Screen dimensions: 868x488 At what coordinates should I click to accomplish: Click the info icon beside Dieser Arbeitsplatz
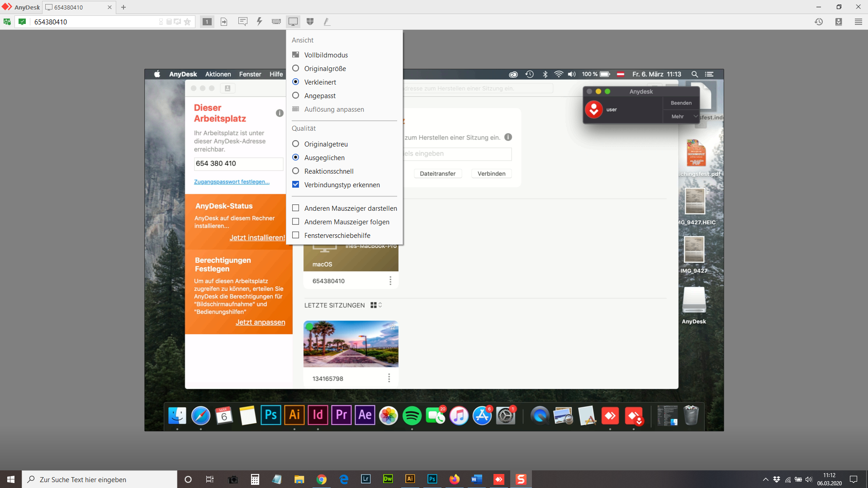(x=280, y=113)
